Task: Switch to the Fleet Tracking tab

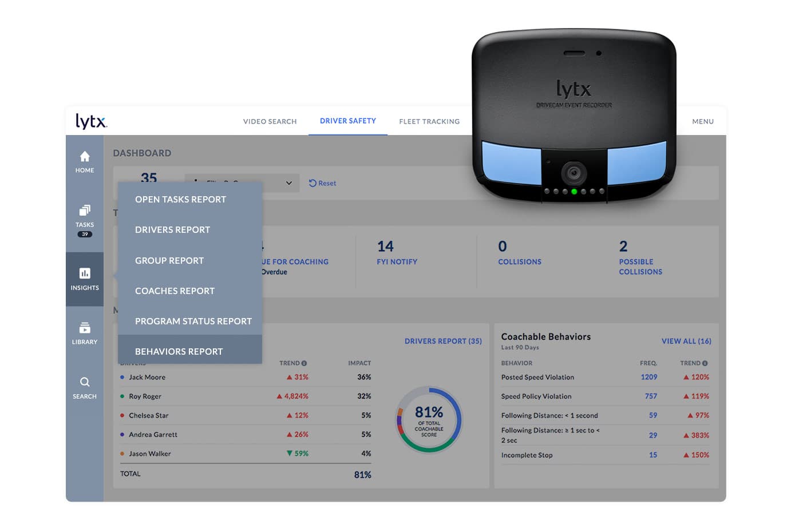Action: pos(429,121)
